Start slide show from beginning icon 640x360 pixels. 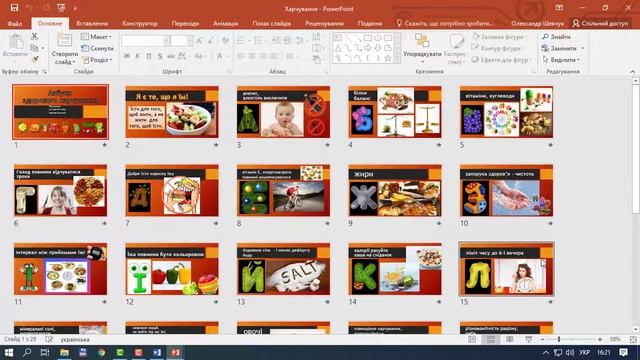[62, 8]
